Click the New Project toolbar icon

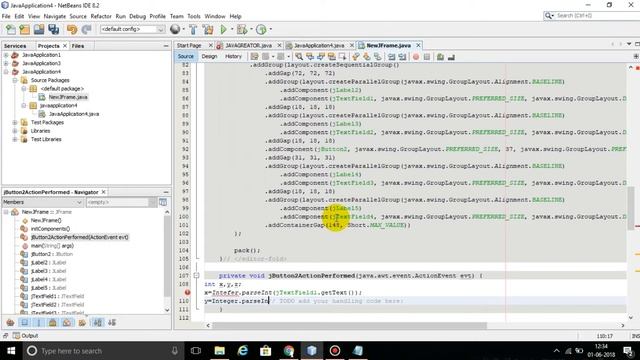pyautogui.click(x=25, y=29)
